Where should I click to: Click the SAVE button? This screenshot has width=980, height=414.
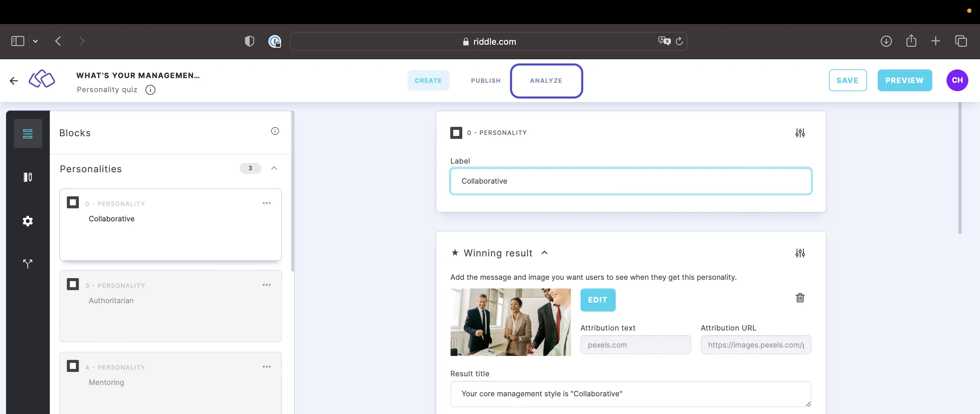point(847,80)
